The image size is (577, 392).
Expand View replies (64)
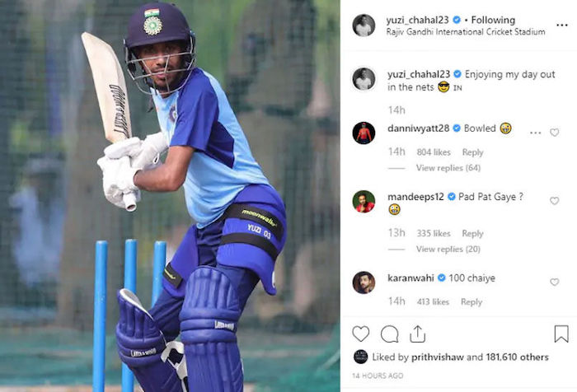pyautogui.click(x=448, y=168)
